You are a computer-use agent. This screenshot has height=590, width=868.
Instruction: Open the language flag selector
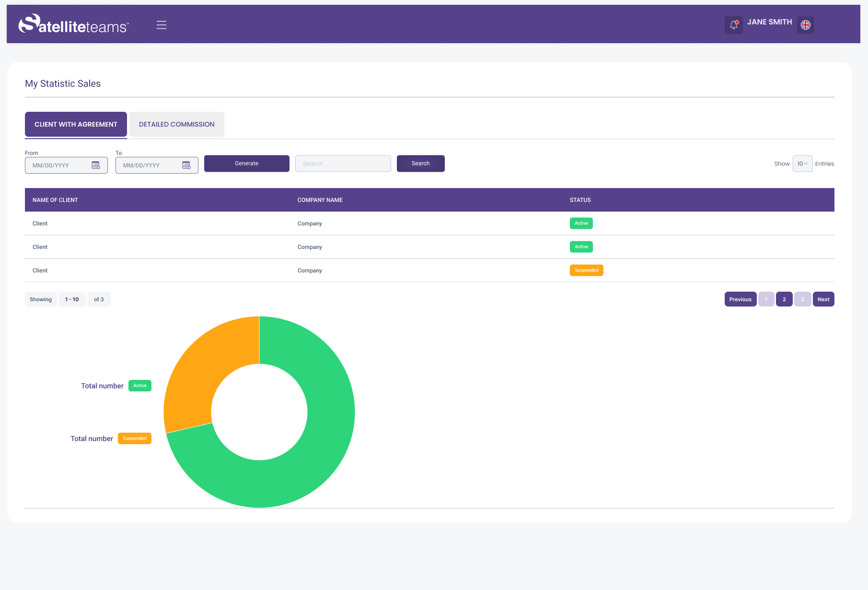[805, 25]
